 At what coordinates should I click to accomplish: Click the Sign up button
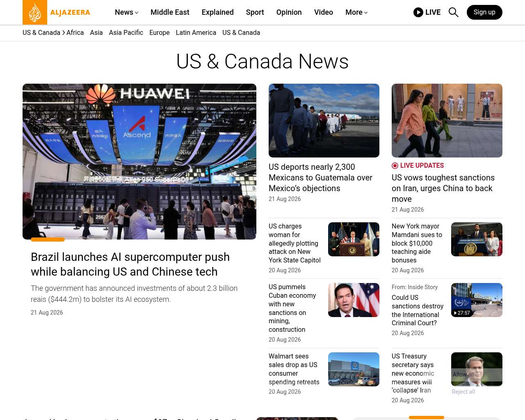[x=484, y=12]
